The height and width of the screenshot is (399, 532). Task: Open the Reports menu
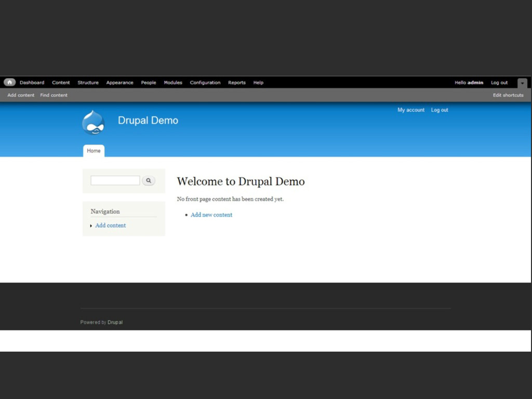(x=236, y=83)
